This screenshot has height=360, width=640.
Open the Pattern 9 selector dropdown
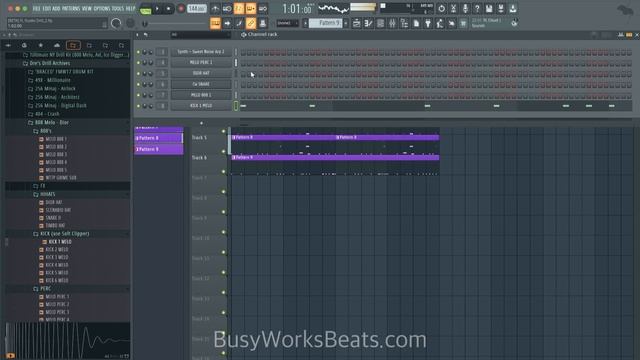(325, 23)
